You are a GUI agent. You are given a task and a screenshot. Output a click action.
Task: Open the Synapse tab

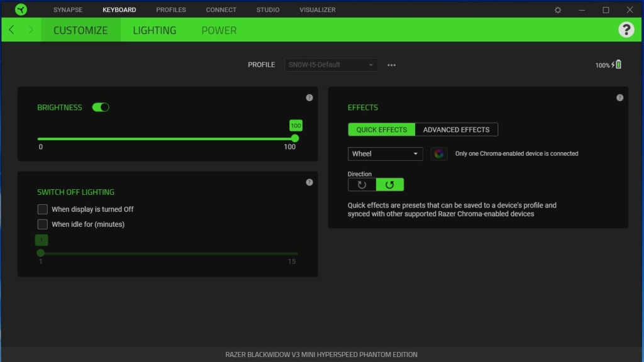pos(68,10)
